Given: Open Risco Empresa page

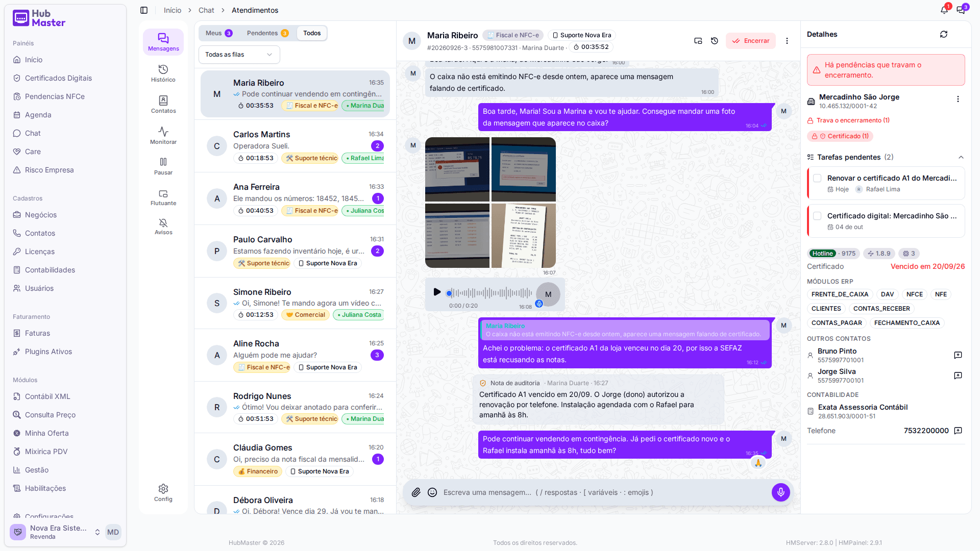Looking at the screenshot, I should (x=49, y=170).
